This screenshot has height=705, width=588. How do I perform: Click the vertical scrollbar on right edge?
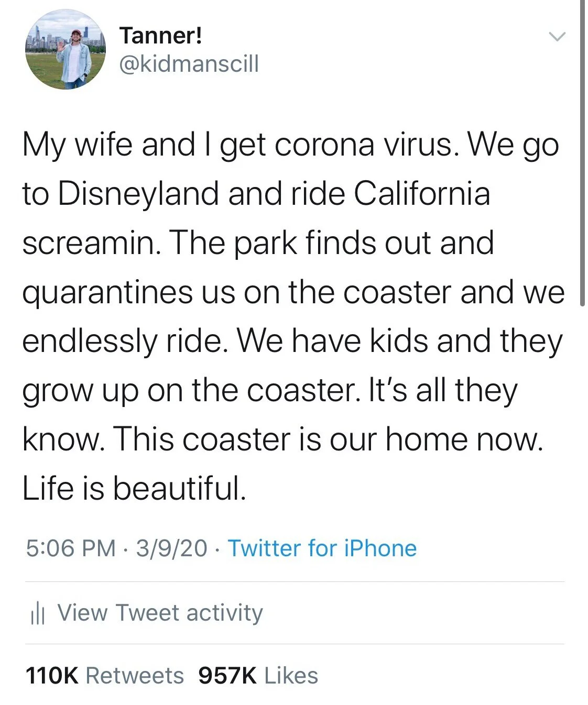pos(582,152)
